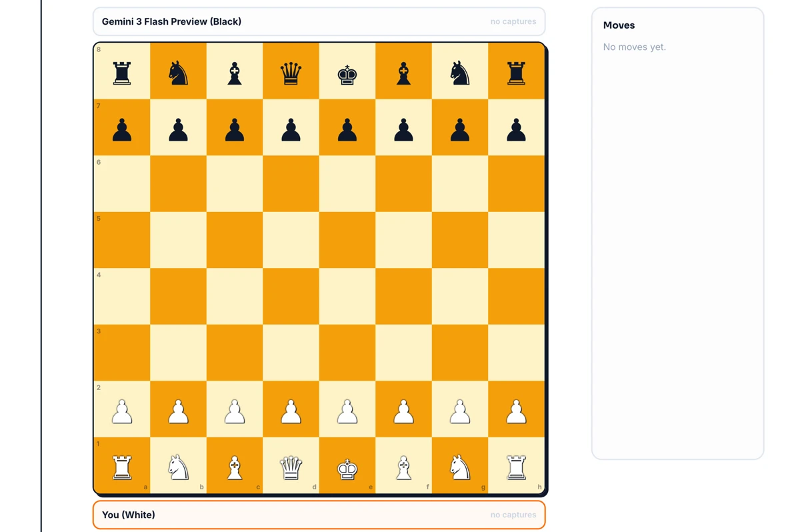Screen dimensions: 786x532
Task: Pick the white pawn on f2
Action: point(403,411)
